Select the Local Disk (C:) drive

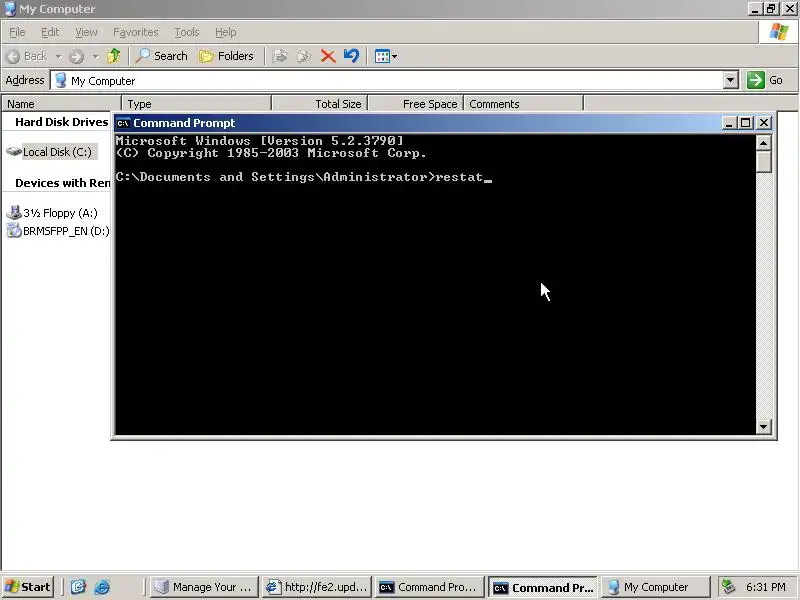click(x=51, y=152)
